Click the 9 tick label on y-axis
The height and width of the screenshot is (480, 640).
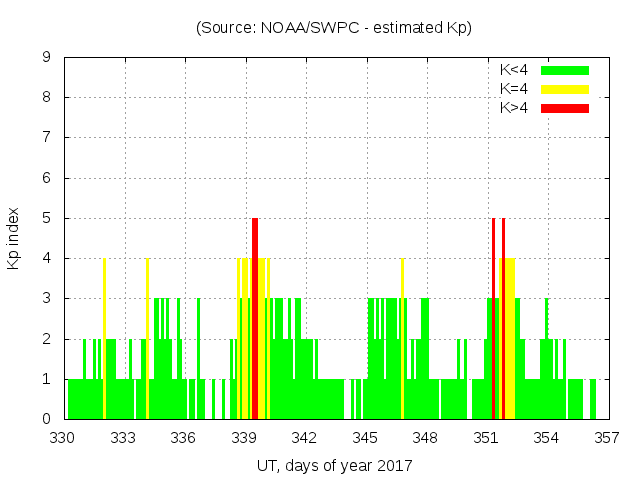[x=47, y=58]
